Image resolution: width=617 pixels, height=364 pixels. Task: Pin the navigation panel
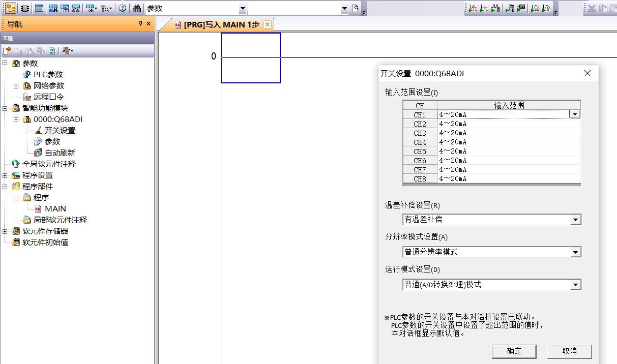tap(140, 24)
